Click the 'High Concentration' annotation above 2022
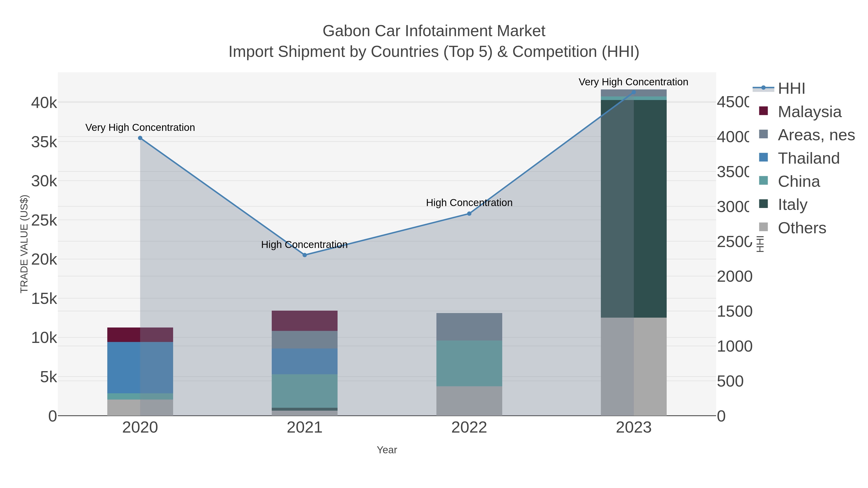Viewport: 868px width, 488px height. click(469, 203)
